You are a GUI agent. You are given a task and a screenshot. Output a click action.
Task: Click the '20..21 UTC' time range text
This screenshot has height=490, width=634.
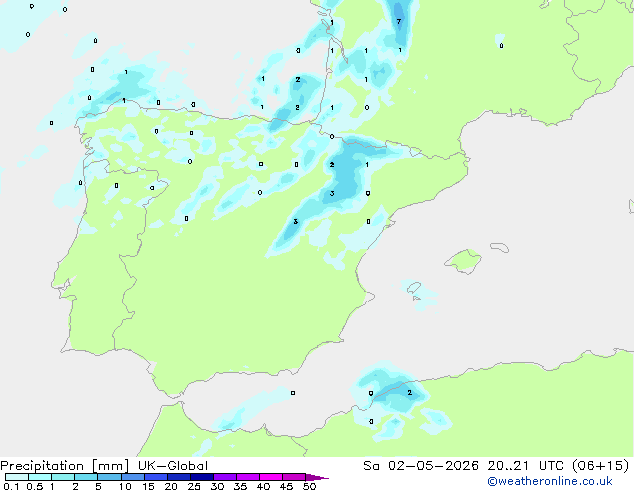click(525, 466)
